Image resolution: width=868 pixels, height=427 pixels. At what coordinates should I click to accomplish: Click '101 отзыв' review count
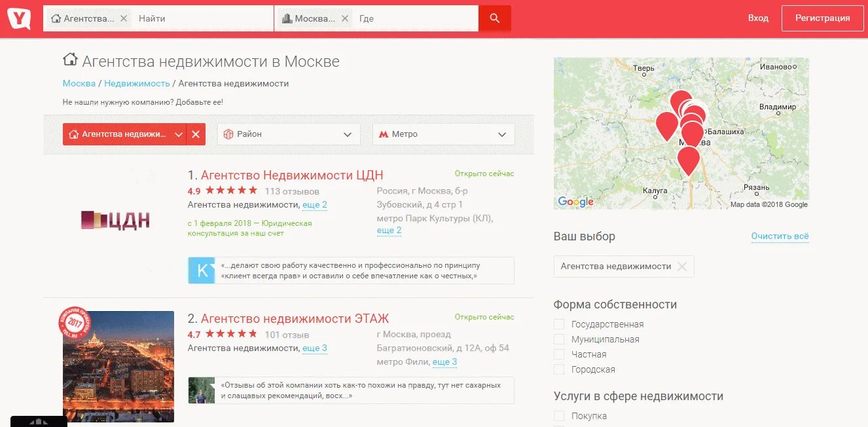click(287, 335)
